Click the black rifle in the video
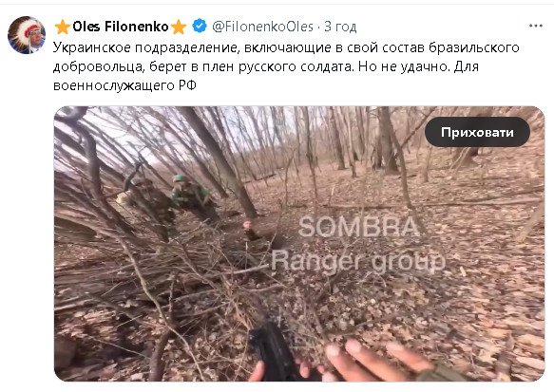This screenshot has height=392, width=554. pos(274,352)
